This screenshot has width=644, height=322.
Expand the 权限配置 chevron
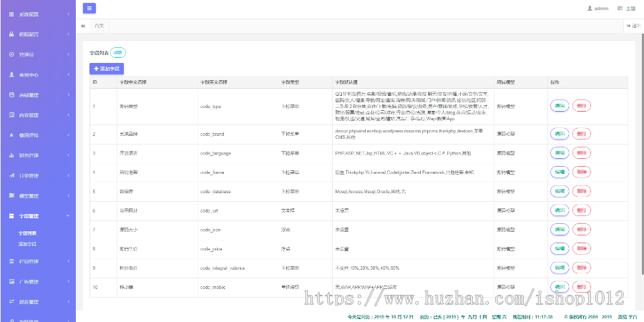click(69, 34)
